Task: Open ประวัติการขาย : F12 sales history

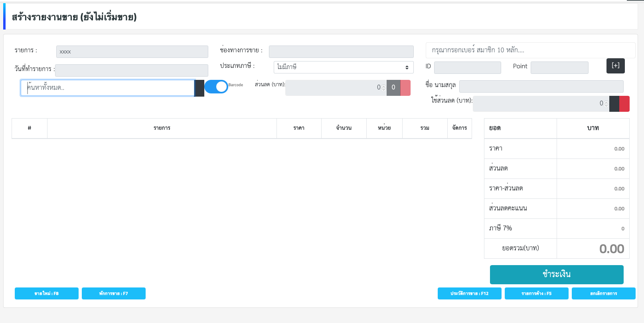Action: click(x=469, y=293)
